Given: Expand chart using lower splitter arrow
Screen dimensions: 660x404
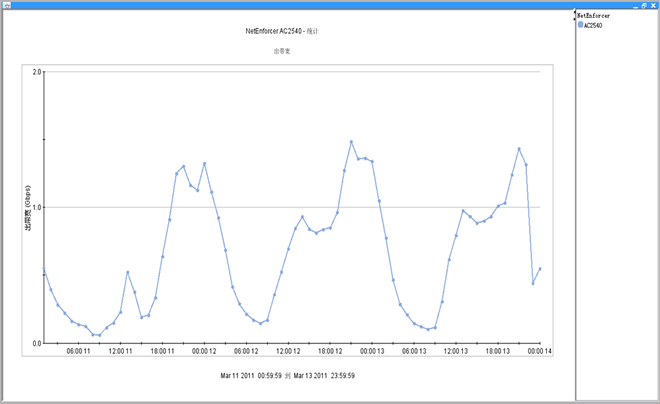Looking at the screenshot, I should coord(574,18).
